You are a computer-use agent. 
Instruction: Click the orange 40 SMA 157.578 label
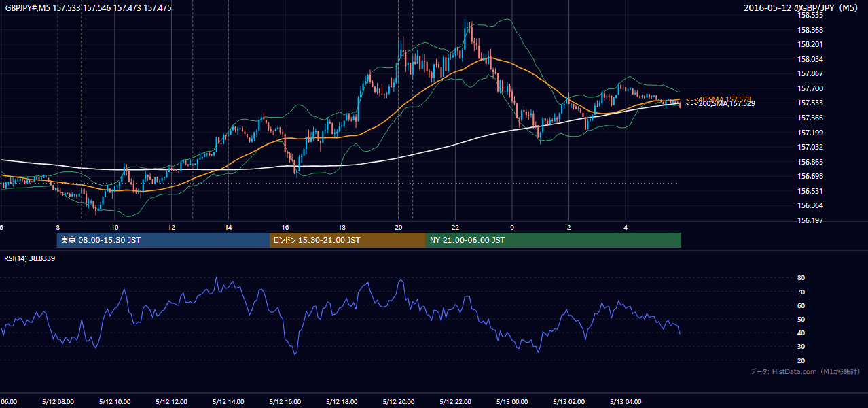point(718,99)
